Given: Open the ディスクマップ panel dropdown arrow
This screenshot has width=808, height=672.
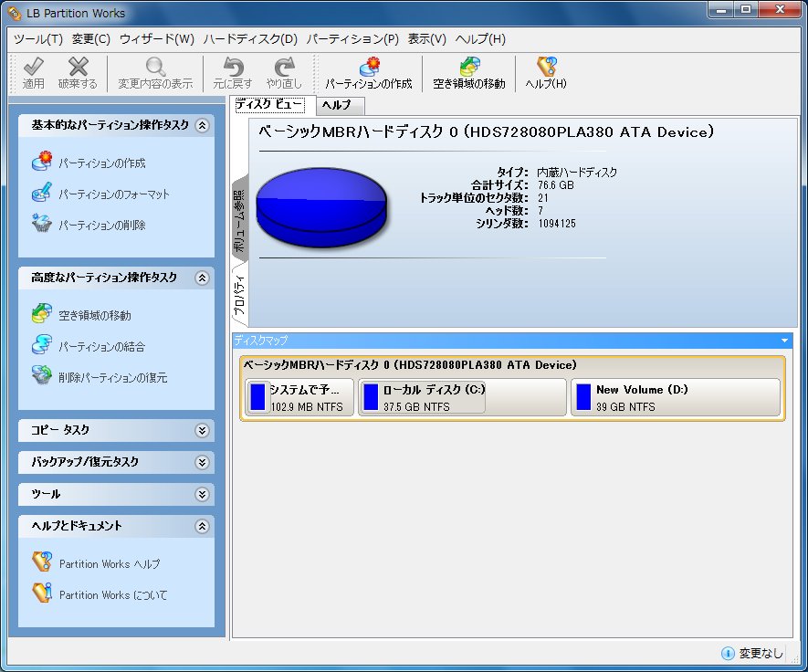Looking at the screenshot, I should point(784,341).
